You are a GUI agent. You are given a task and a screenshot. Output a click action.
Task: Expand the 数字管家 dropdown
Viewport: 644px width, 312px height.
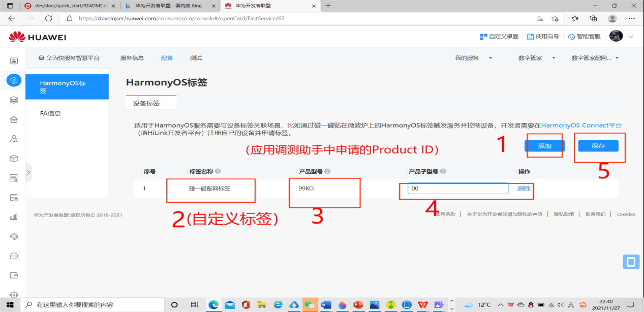coord(554,58)
